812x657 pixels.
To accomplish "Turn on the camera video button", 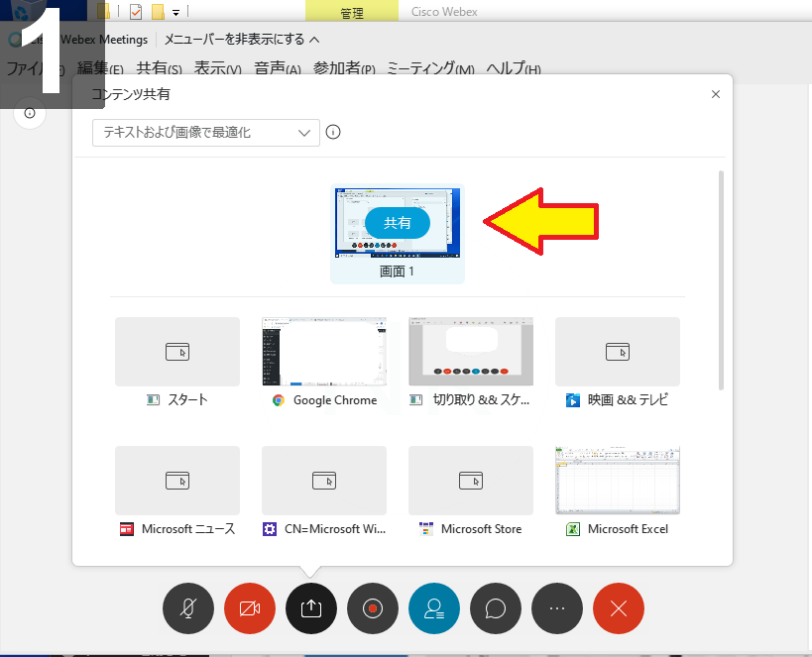I will [x=250, y=608].
